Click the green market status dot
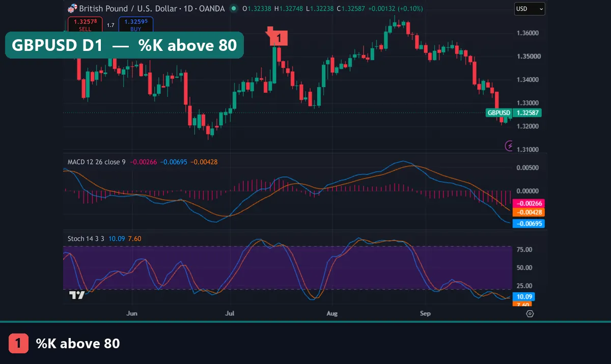The image size is (611, 364). (x=234, y=9)
